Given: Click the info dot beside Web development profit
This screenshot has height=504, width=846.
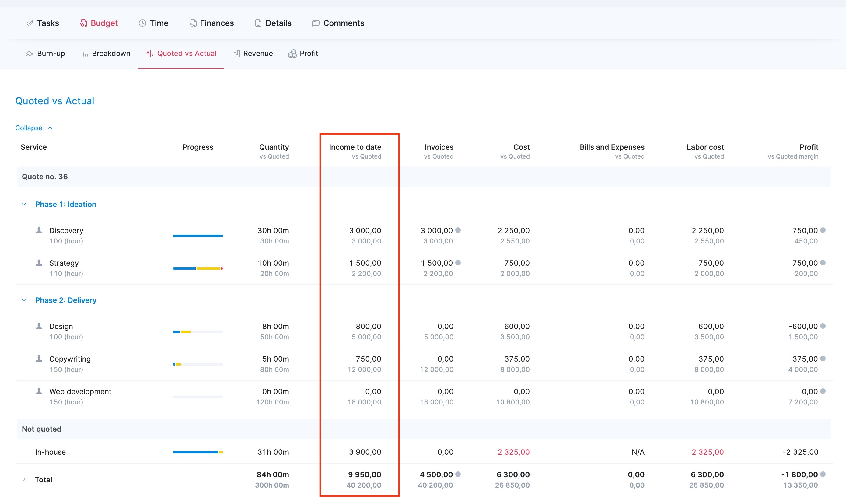Looking at the screenshot, I should point(823,391).
